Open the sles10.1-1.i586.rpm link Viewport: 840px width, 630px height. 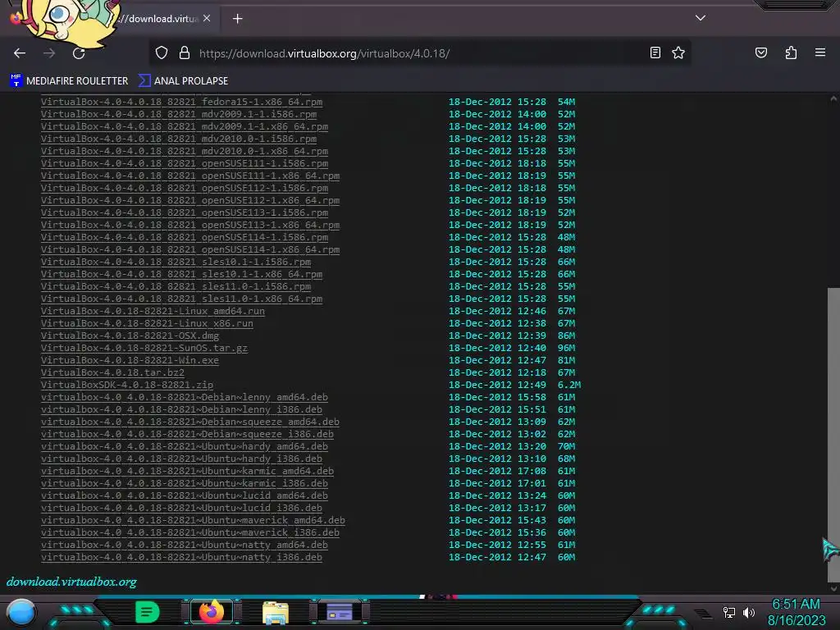(x=176, y=262)
